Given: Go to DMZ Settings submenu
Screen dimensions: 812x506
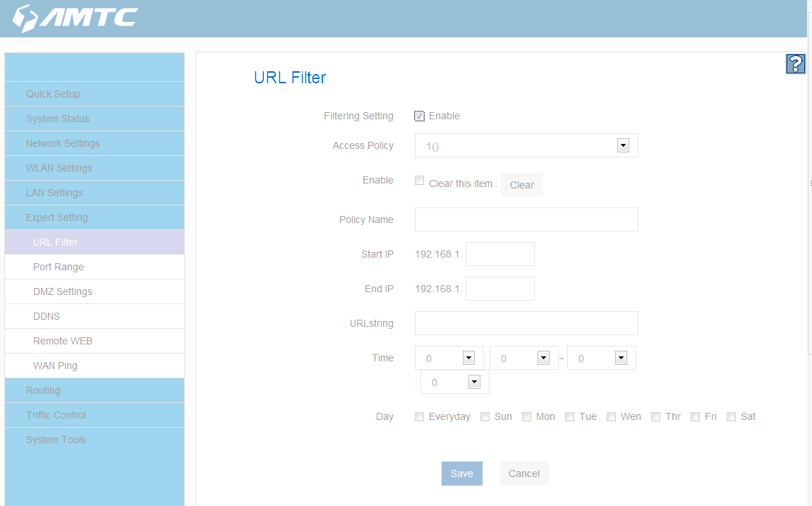Looking at the screenshot, I should (x=95, y=291).
